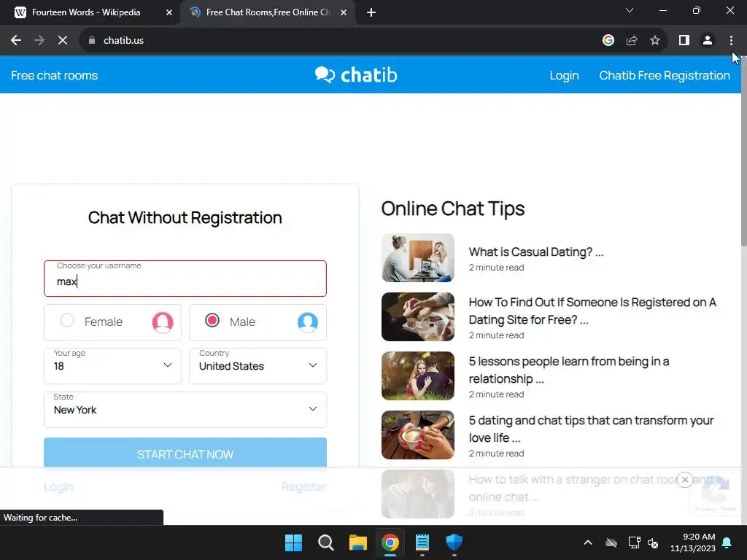Click the share page icon
The width and height of the screenshot is (747, 560).
[632, 41]
